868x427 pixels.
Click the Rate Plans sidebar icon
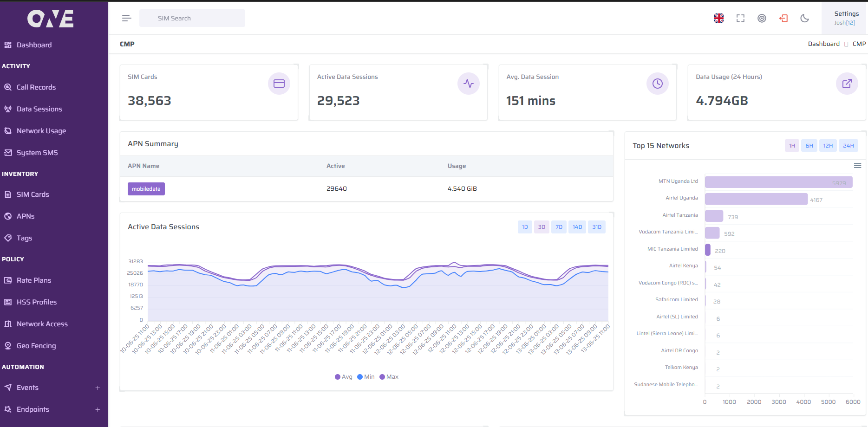pyautogui.click(x=8, y=280)
